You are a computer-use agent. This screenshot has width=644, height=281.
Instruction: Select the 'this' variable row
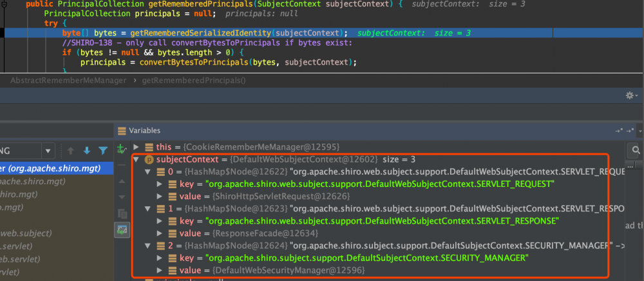[378, 147]
